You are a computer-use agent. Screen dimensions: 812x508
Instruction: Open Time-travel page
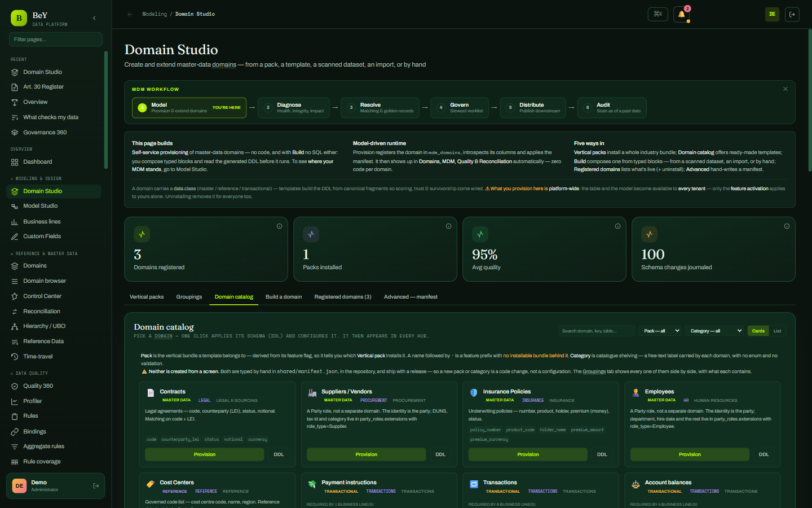(x=54, y=357)
